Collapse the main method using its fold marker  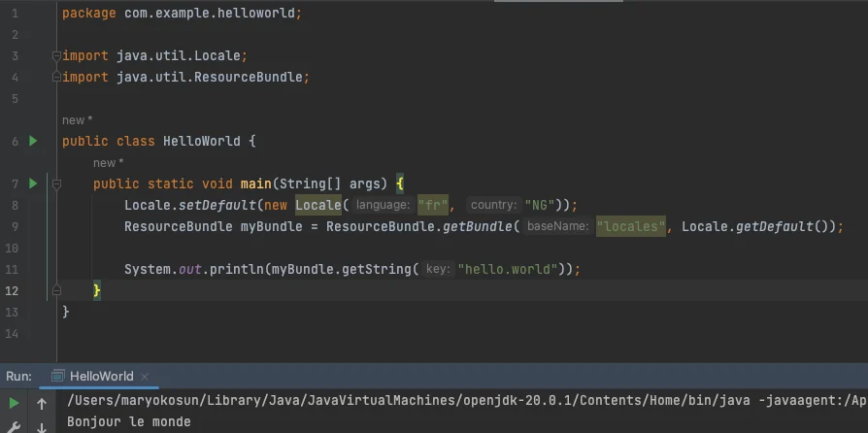click(x=57, y=183)
